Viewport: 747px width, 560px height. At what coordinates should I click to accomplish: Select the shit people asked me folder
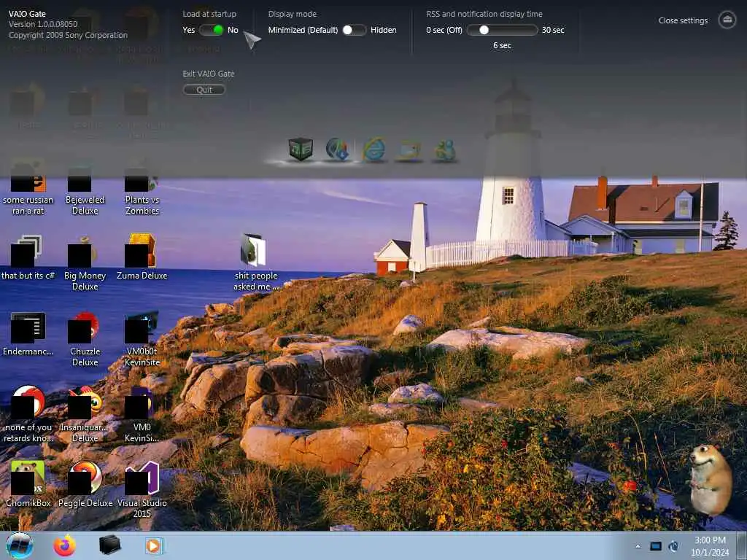(256, 262)
